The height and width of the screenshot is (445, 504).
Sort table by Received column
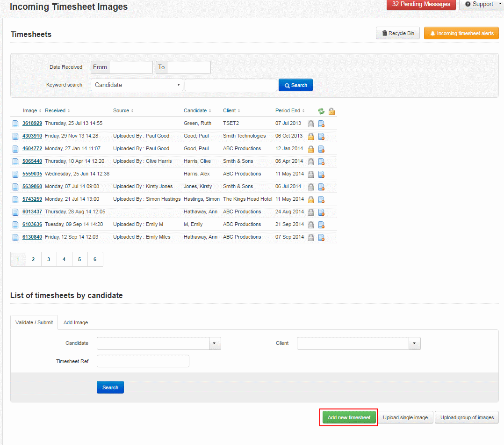click(57, 110)
